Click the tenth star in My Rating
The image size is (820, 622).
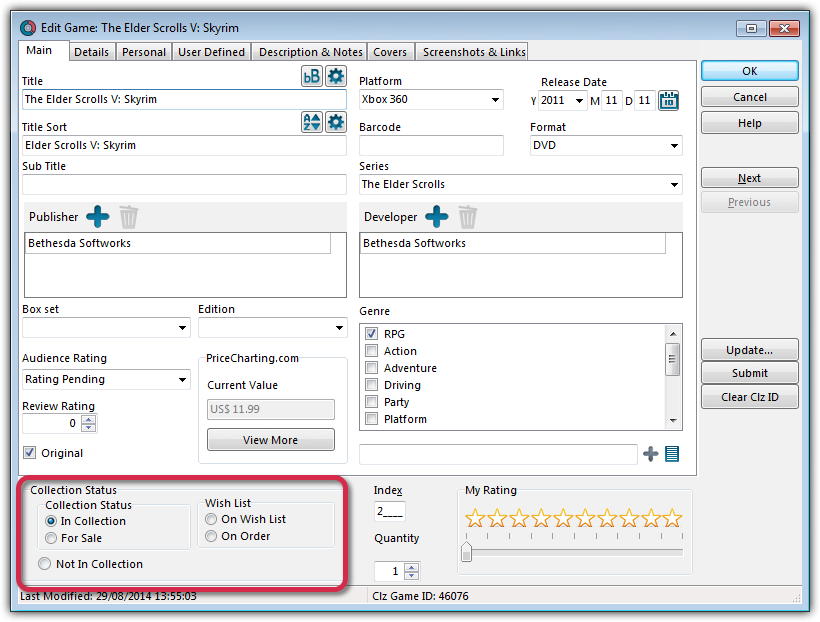click(673, 518)
